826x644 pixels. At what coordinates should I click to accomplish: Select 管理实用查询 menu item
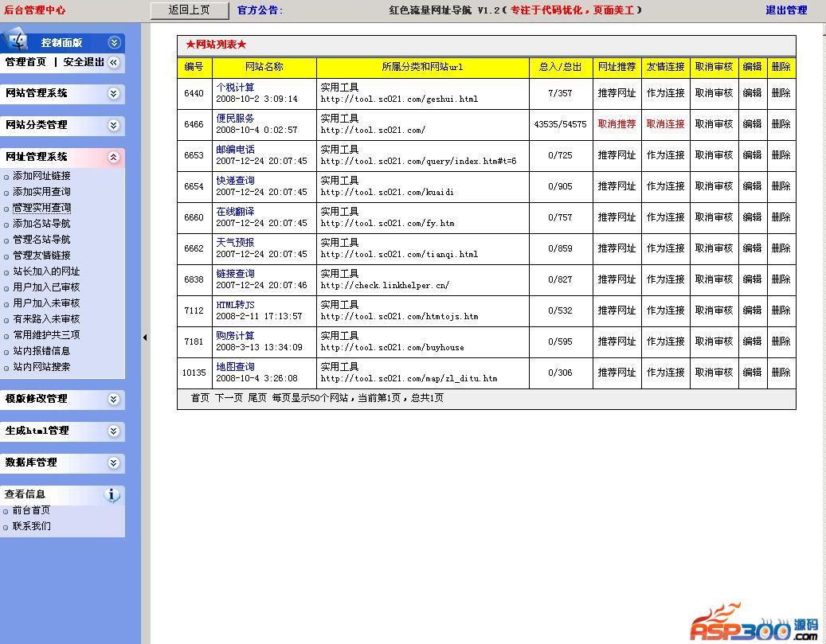[41, 208]
